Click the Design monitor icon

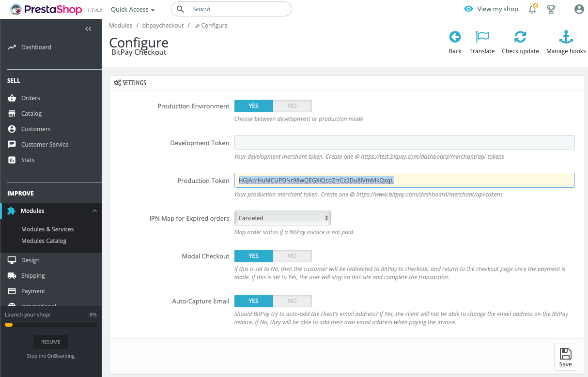(12, 260)
